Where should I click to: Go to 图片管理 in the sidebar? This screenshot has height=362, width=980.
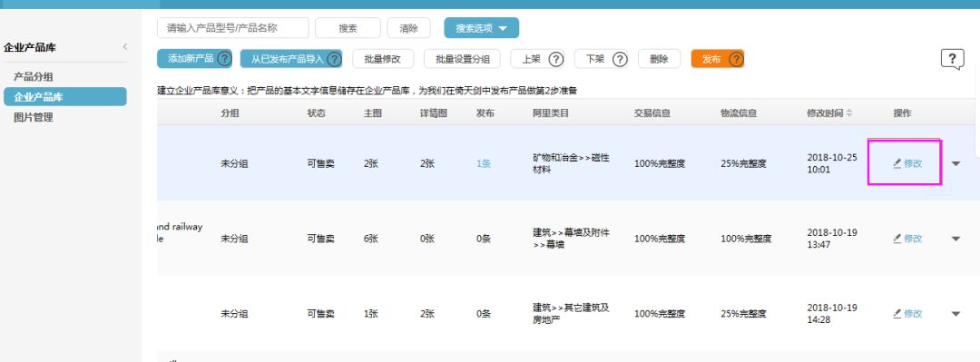[x=34, y=117]
